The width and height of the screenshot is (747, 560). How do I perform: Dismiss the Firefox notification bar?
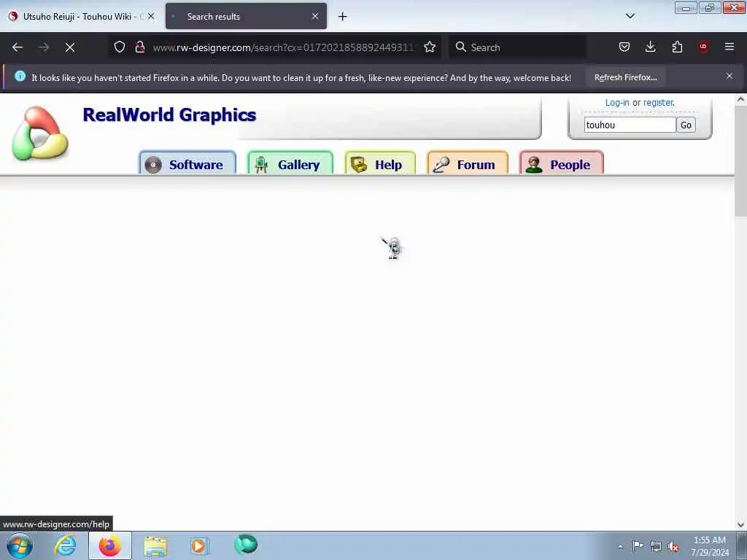click(729, 76)
